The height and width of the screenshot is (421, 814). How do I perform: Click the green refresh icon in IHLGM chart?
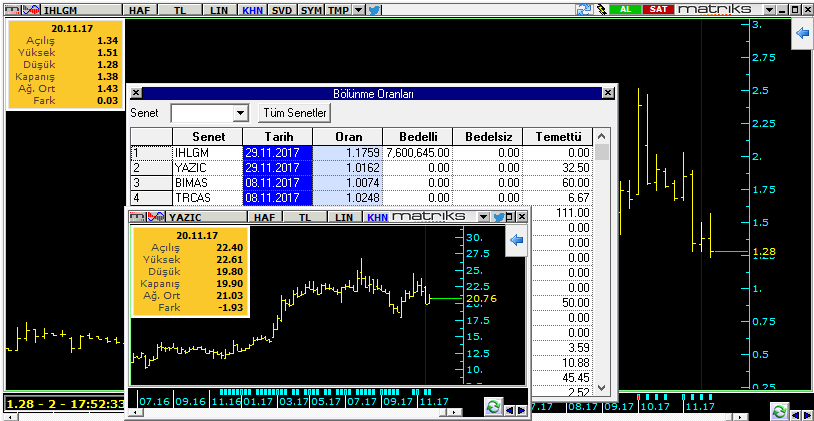point(779,412)
